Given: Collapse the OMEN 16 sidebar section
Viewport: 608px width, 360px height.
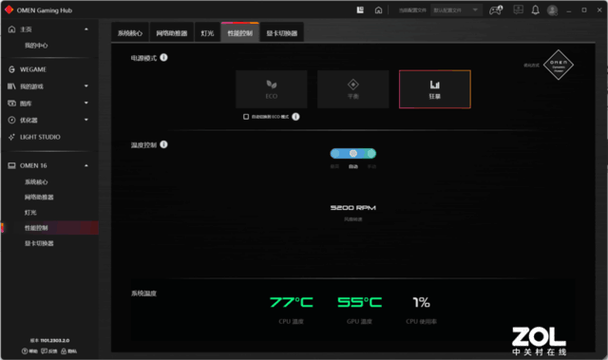Looking at the screenshot, I should point(86,166).
